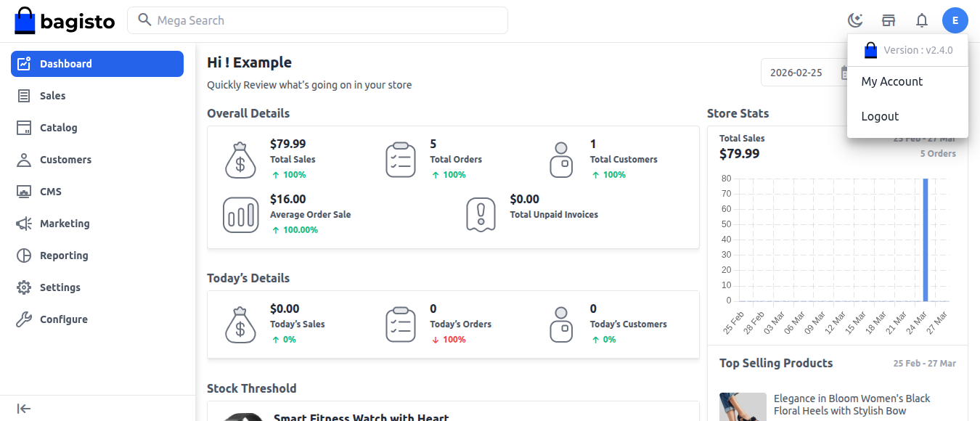Go to Customers section

(65, 160)
